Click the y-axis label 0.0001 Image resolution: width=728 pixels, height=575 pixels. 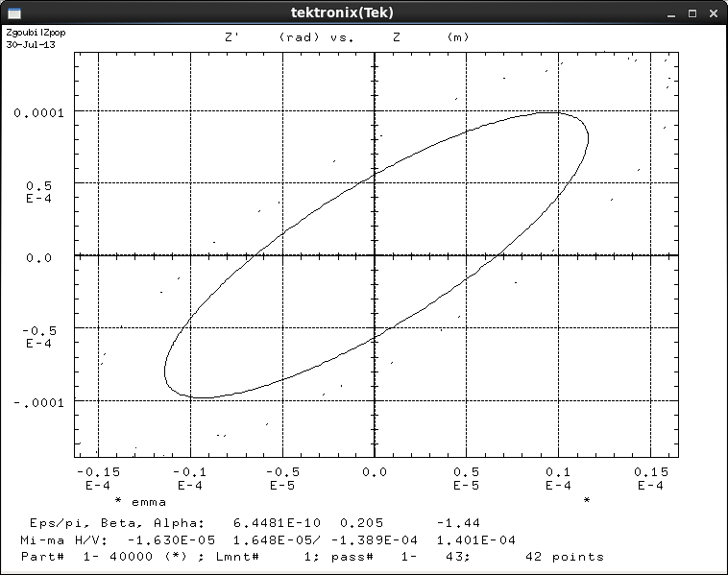tap(39, 113)
